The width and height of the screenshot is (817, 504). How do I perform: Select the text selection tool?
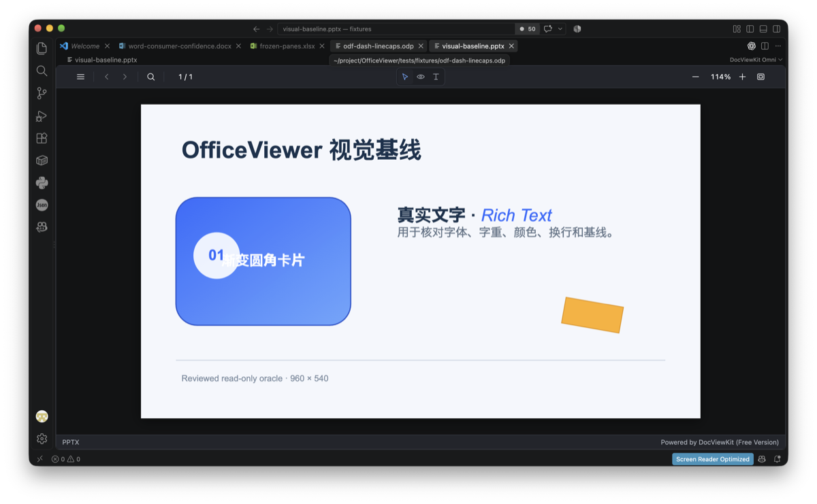point(436,77)
